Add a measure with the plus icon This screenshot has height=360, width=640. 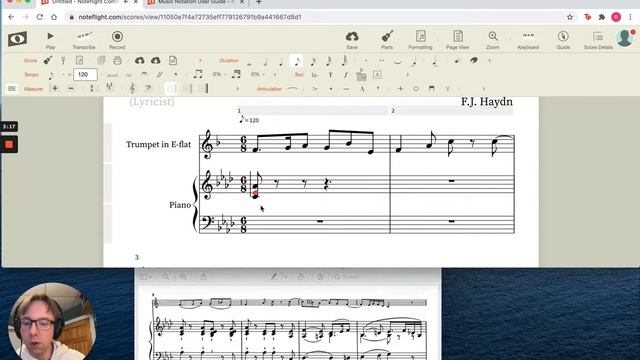pos(55,88)
